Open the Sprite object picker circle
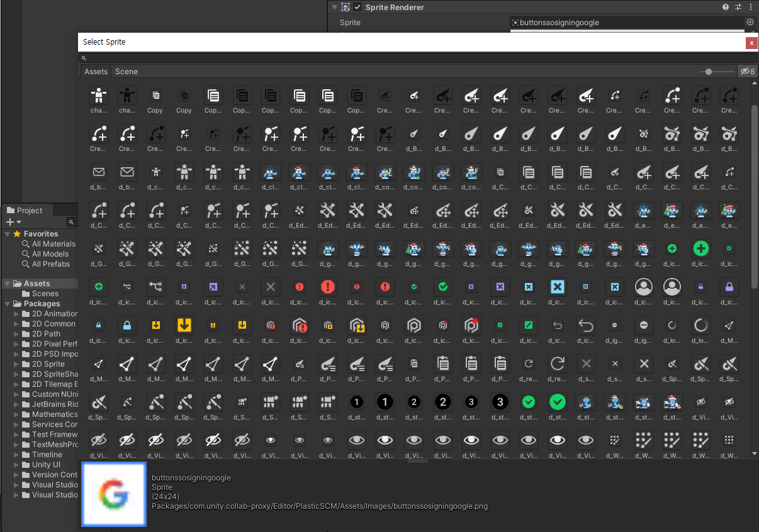 pos(750,22)
